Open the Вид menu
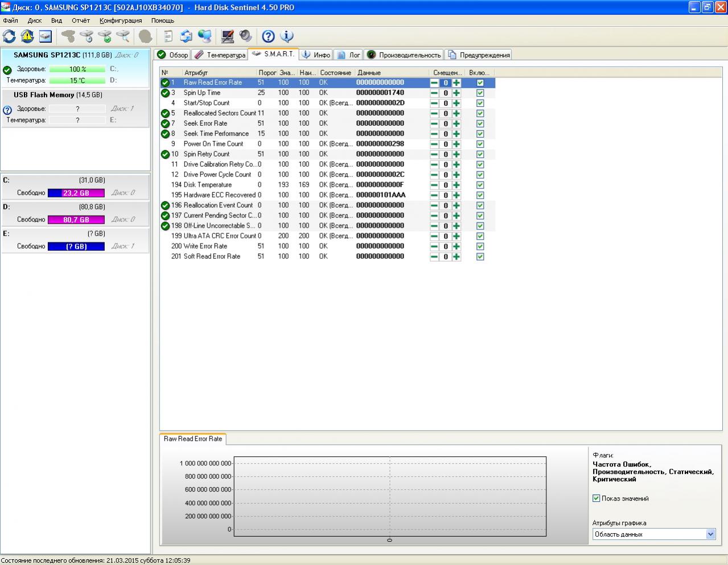This screenshot has height=565, width=728. click(x=56, y=20)
